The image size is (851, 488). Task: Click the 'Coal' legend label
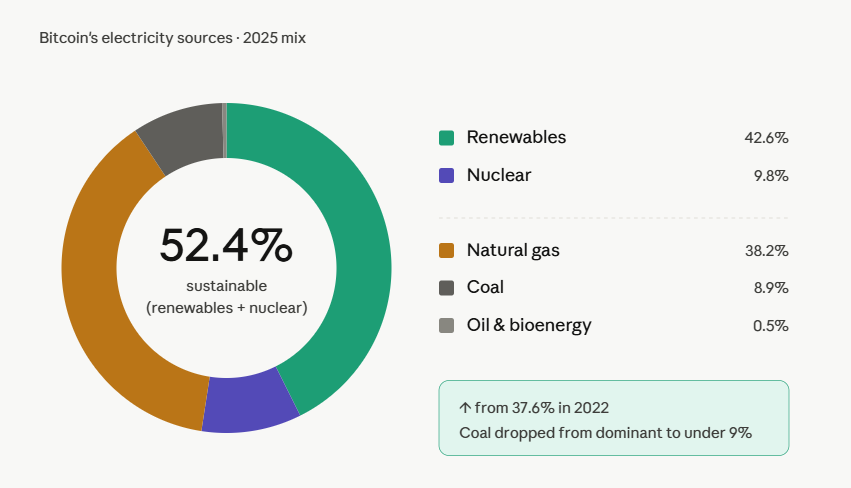[x=485, y=287]
